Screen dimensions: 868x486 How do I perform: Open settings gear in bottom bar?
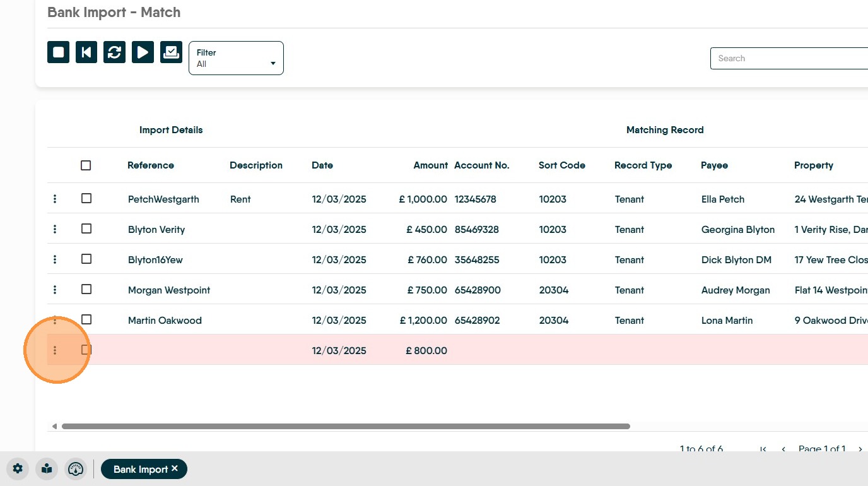[18, 469]
